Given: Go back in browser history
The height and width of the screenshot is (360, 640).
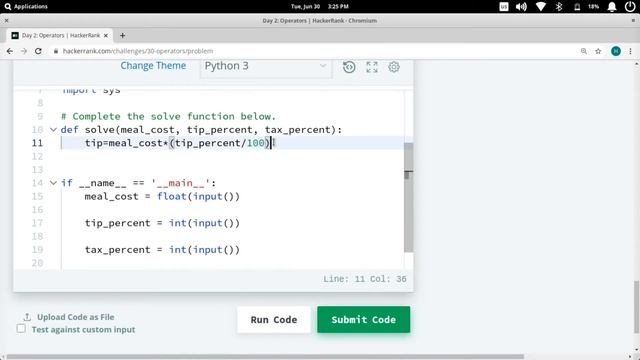Looking at the screenshot, I should 10,51.
